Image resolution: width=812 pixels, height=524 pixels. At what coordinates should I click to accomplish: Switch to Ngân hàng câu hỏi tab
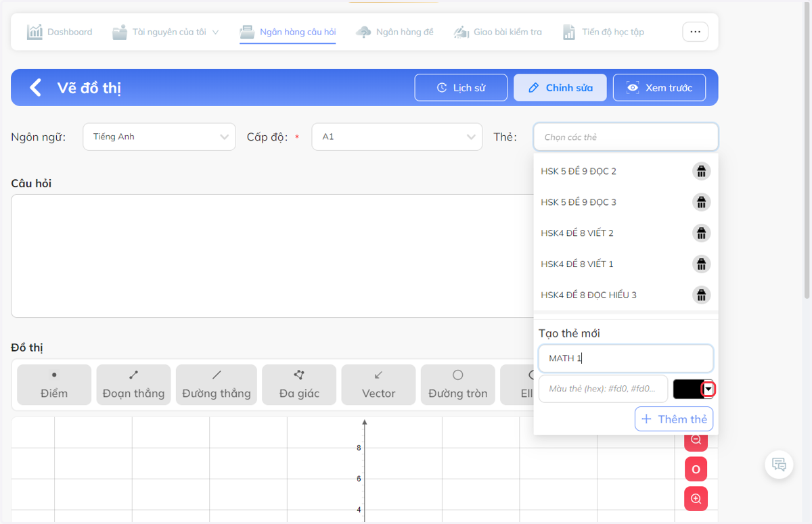click(x=288, y=32)
